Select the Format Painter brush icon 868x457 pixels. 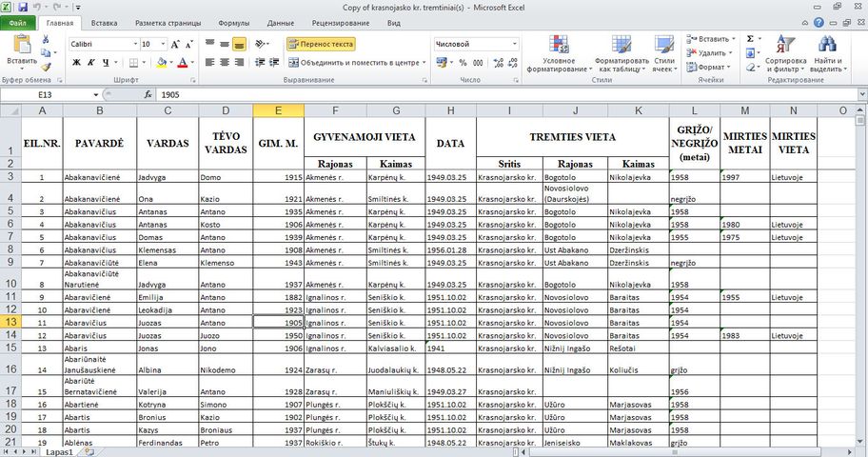[x=45, y=67]
